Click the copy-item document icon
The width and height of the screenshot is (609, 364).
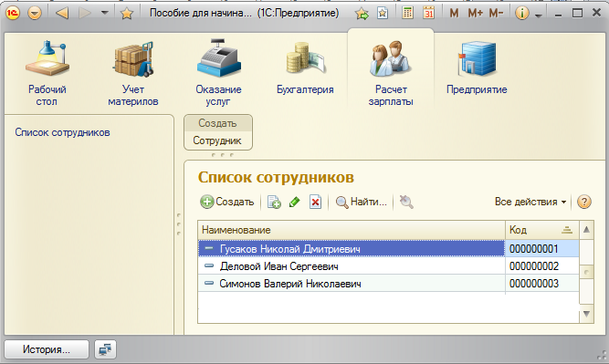point(274,202)
